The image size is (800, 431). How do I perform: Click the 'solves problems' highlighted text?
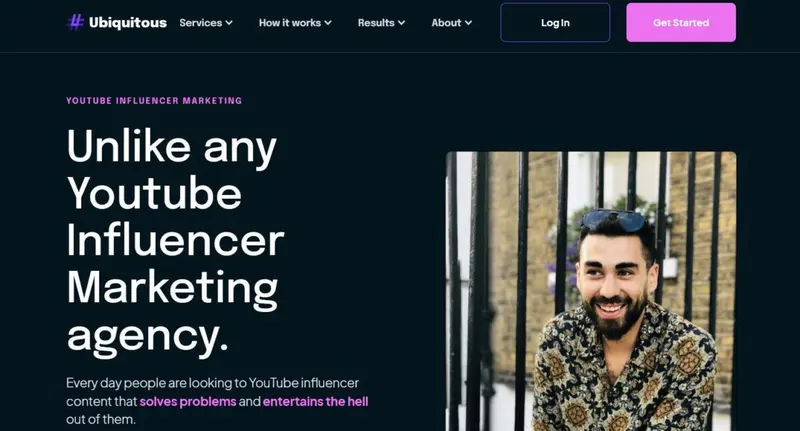pyautogui.click(x=188, y=401)
